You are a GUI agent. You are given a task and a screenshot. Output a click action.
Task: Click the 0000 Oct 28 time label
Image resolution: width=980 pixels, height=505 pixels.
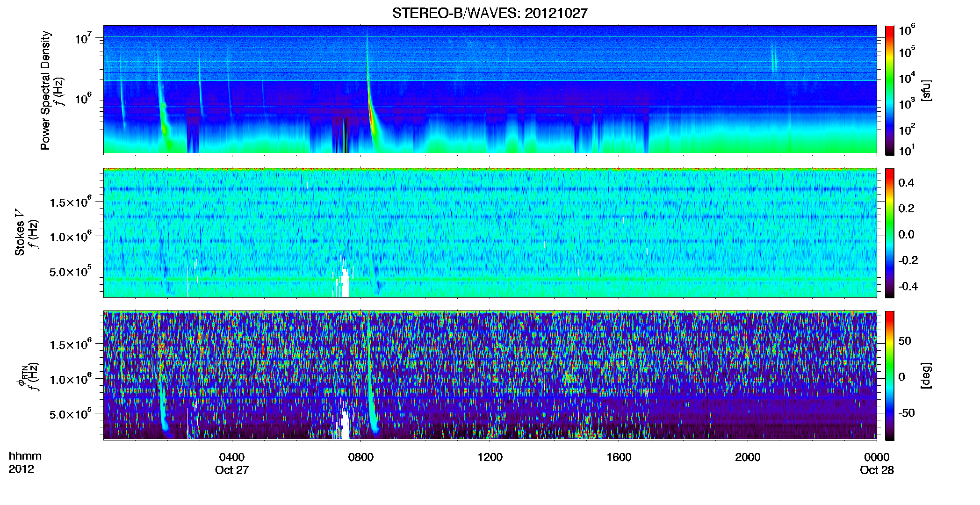(x=877, y=463)
